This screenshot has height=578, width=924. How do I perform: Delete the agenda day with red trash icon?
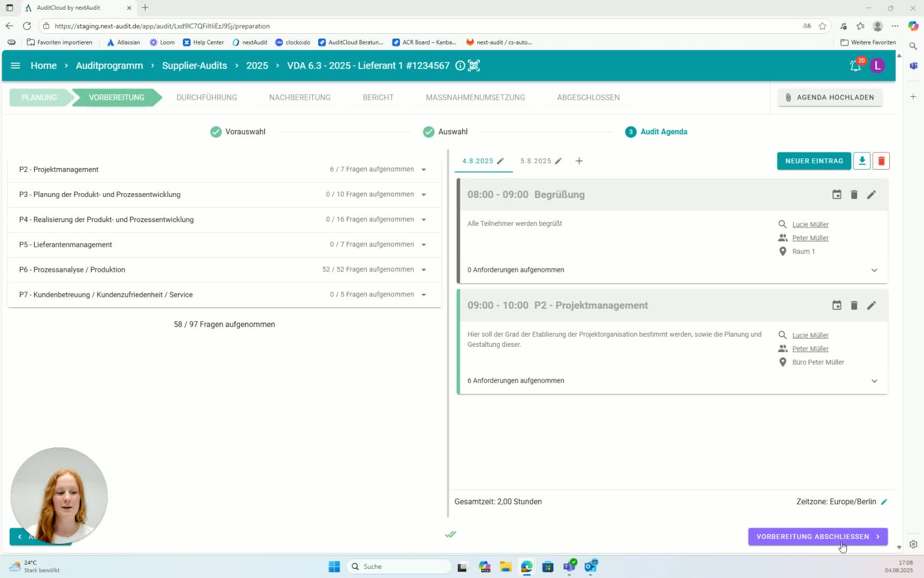point(881,161)
